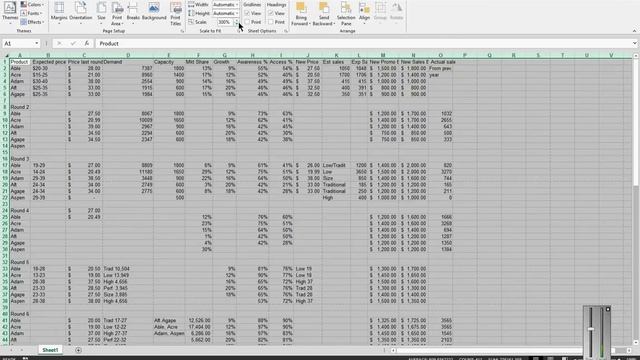640x360 pixels.
Task: Open the Print Area menu
Action: [117, 13]
